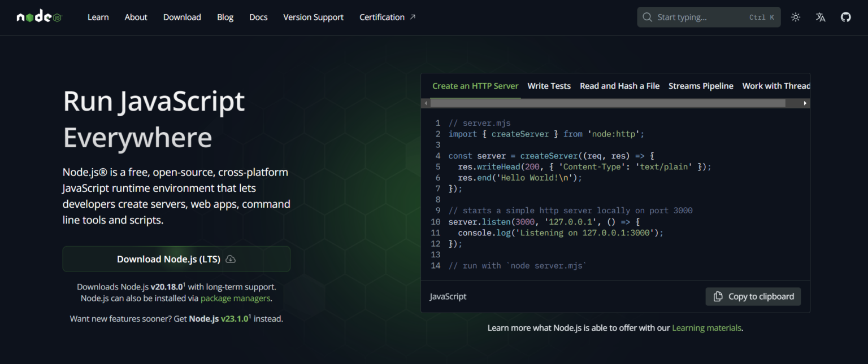Viewport: 868px width, 364px height.
Task: Open the Docs menu item
Action: pos(258,17)
